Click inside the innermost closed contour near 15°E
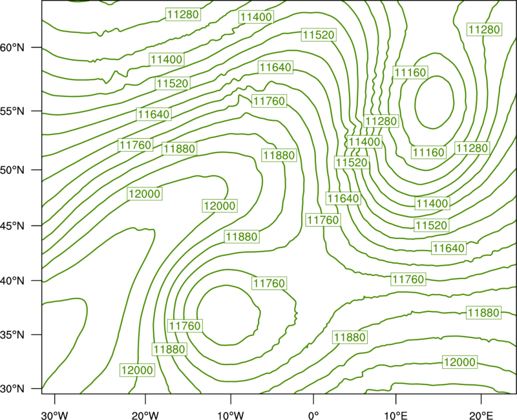The height and width of the screenshot is (420, 517). coord(434,103)
